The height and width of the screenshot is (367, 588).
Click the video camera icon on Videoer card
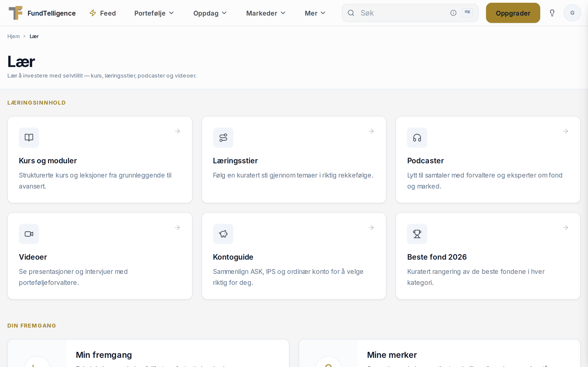29,234
